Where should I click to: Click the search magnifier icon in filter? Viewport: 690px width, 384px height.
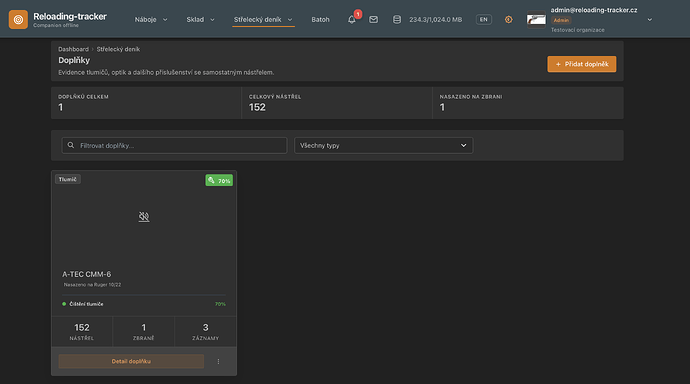point(71,145)
